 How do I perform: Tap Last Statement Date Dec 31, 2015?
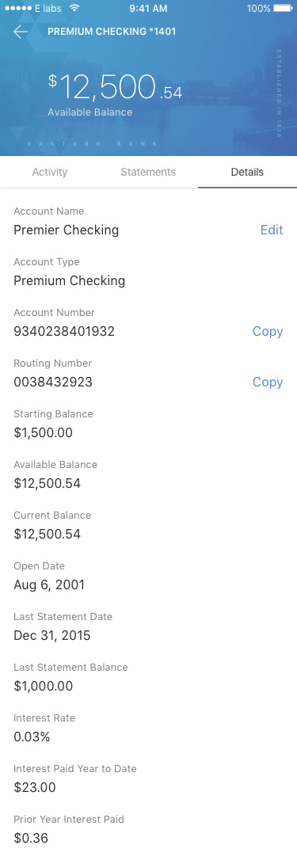click(51, 635)
